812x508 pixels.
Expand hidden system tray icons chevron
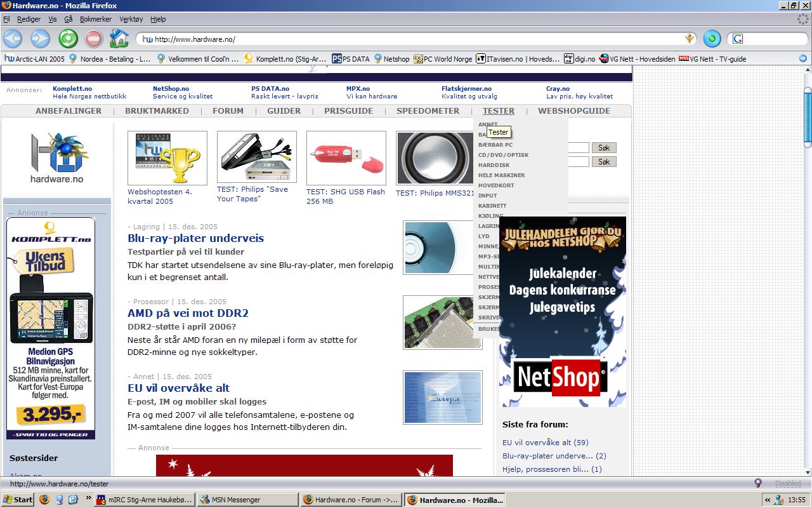pyautogui.click(x=768, y=500)
